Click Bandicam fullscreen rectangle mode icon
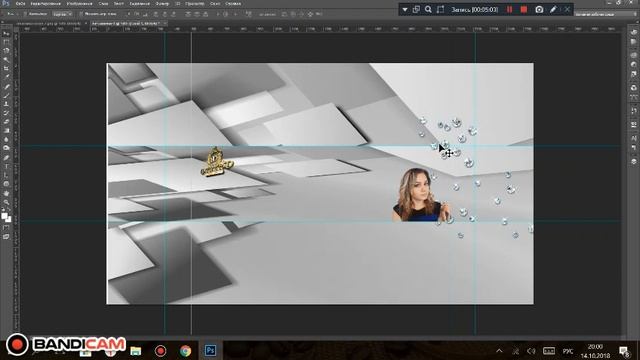The width and height of the screenshot is (640, 360). click(440, 9)
